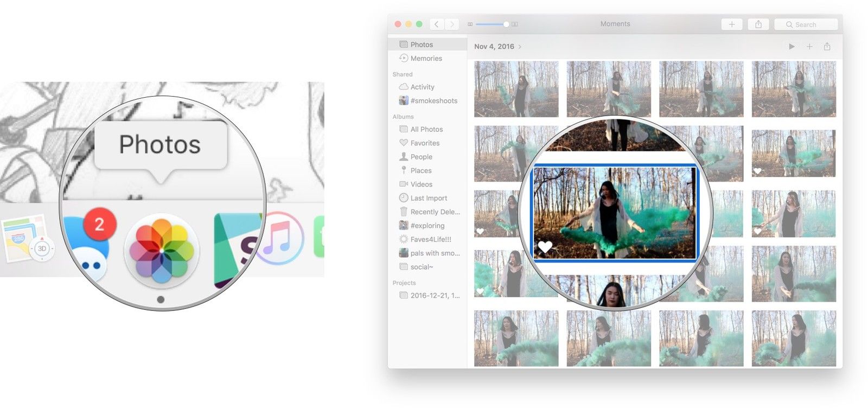Open the Videos album in sidebar

coord(421,184)
